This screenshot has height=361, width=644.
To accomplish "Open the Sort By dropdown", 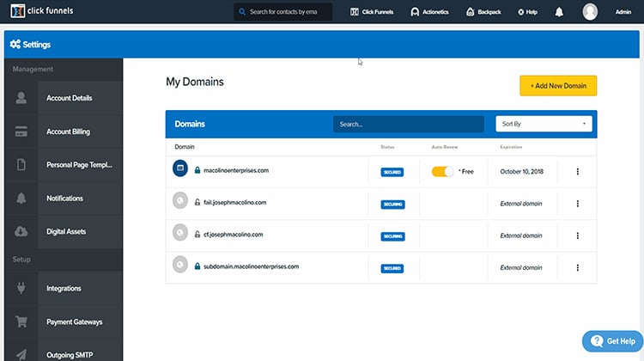I will 544,124.
